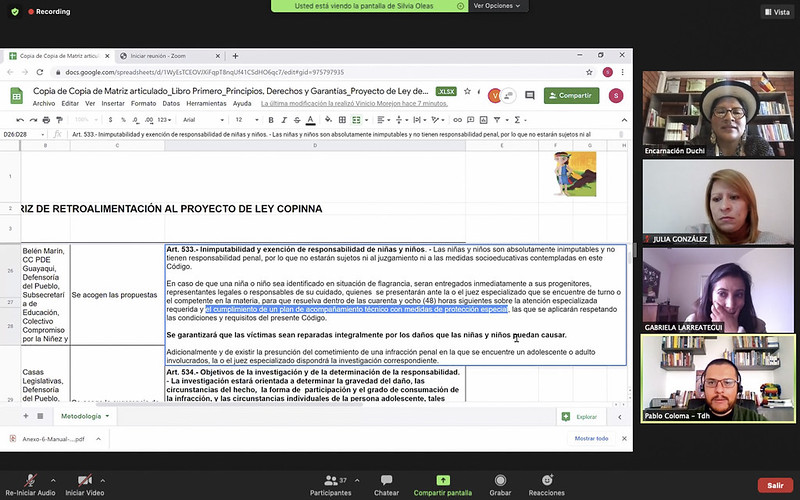The image size is (800, 500).
Task: Toggle strikethrough formatting
Action: tap(297, 120)
